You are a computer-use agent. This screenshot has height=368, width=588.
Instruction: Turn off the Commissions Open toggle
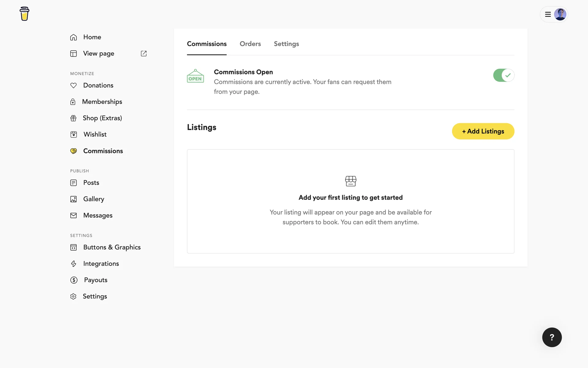503,75
